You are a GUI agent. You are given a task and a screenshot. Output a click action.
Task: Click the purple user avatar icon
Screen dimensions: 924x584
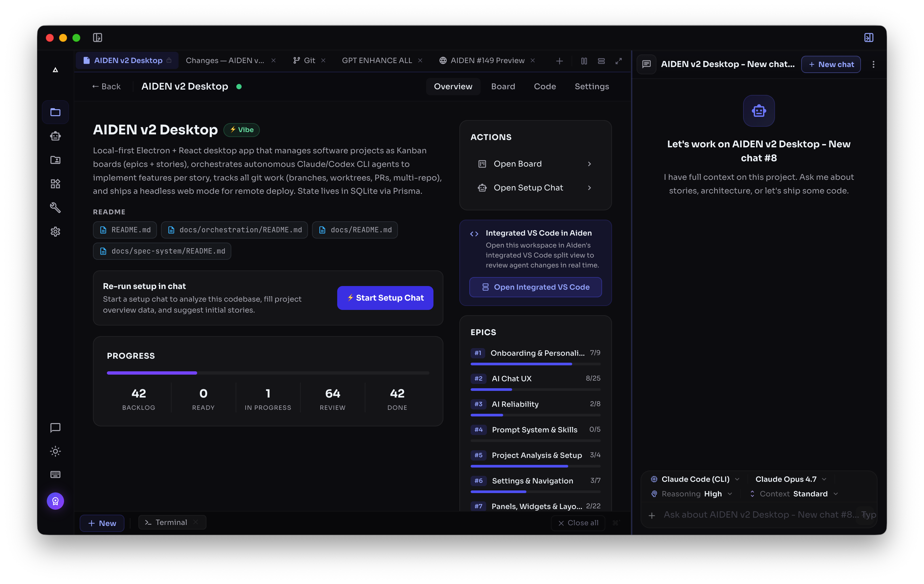[x=55, y=501]
